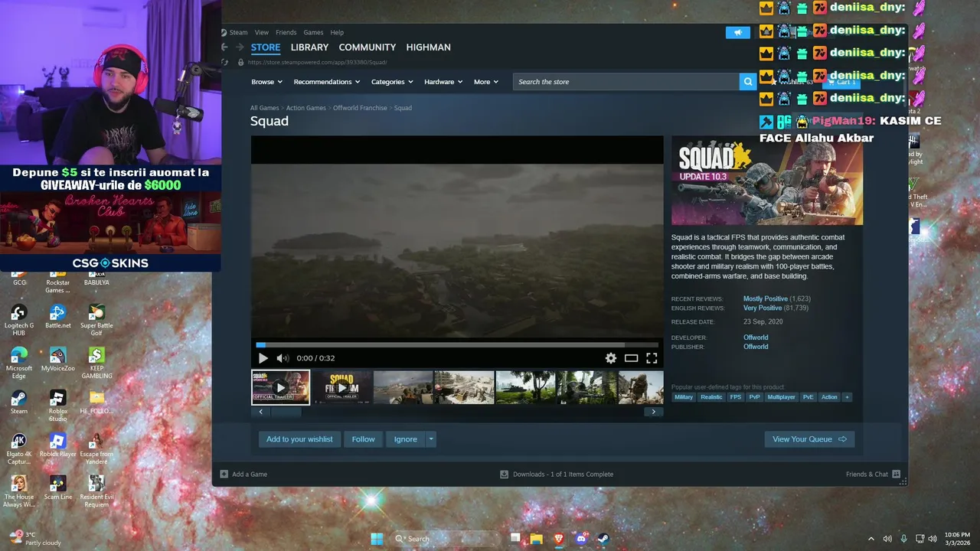Open the Action Games breadcrumb link

[x=306, y=108]
